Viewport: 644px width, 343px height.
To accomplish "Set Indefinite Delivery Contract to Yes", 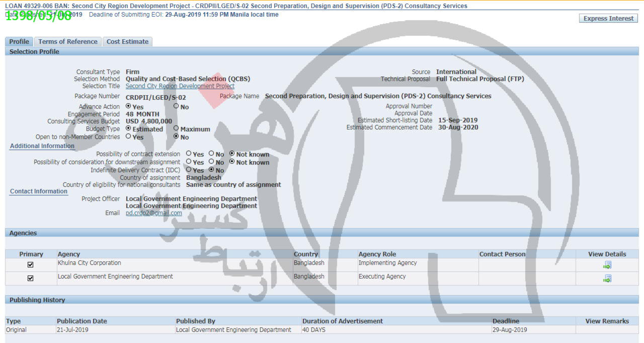I will (189, 170).
